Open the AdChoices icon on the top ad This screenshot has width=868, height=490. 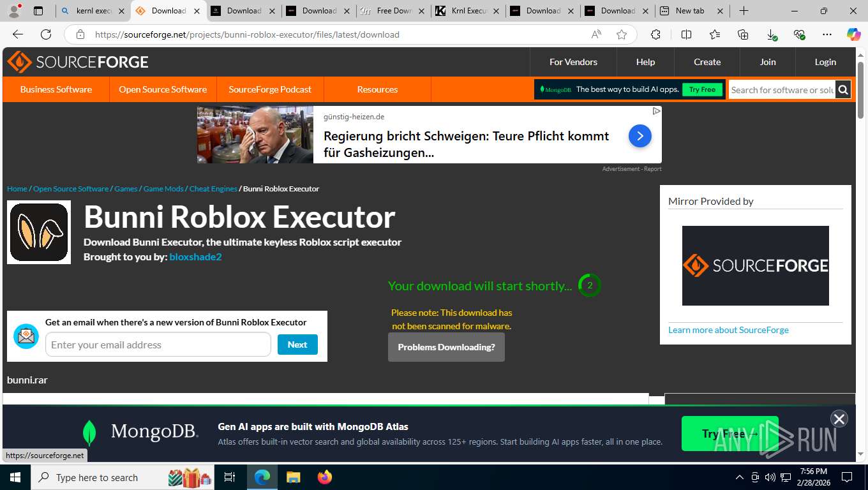click(x=656, y=111)
